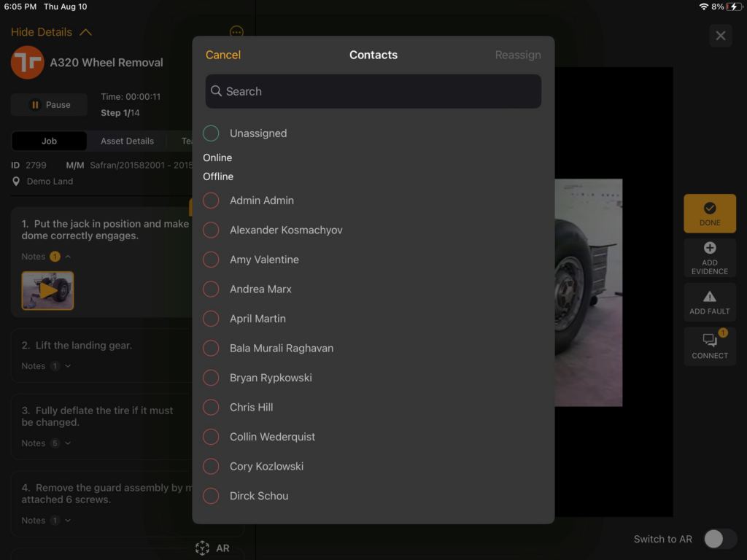
Task: Switch to the Job tab
Action: [49, 141]
